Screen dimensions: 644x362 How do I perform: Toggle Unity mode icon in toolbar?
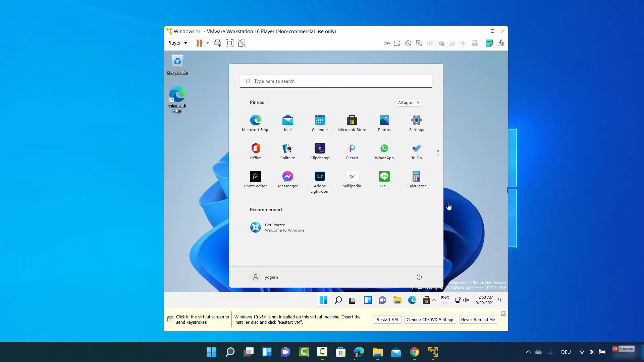click(x=241, y=43)
